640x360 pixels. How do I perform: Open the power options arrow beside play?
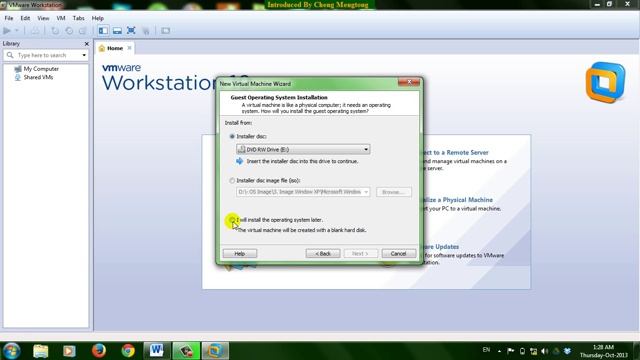[17, 31]
